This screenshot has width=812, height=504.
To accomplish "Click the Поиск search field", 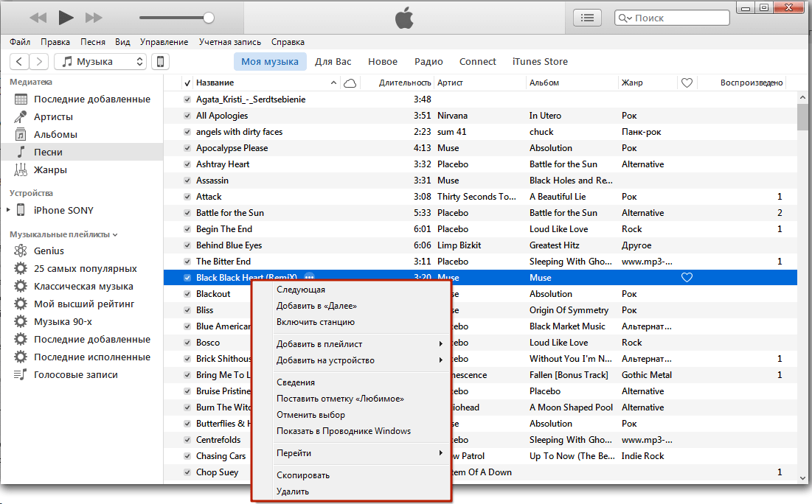I will [x=672, y=18].
